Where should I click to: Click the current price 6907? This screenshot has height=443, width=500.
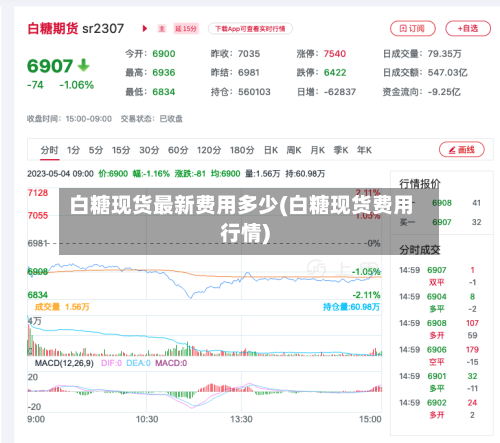(50, 66)
